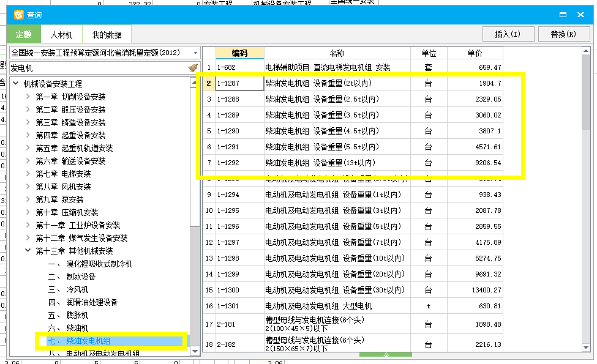
Task: Maximize the 查询 window
Action: coord(563,15)
